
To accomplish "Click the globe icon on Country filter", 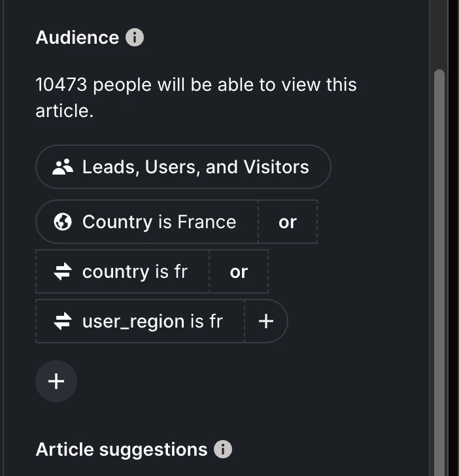I will [62, 222].
